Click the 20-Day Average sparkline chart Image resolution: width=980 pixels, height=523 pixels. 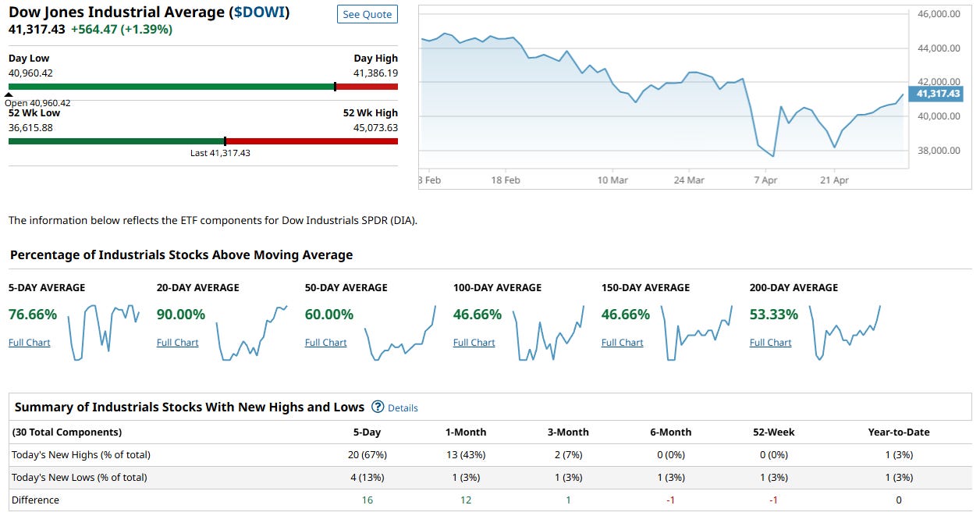coord(251,333)
